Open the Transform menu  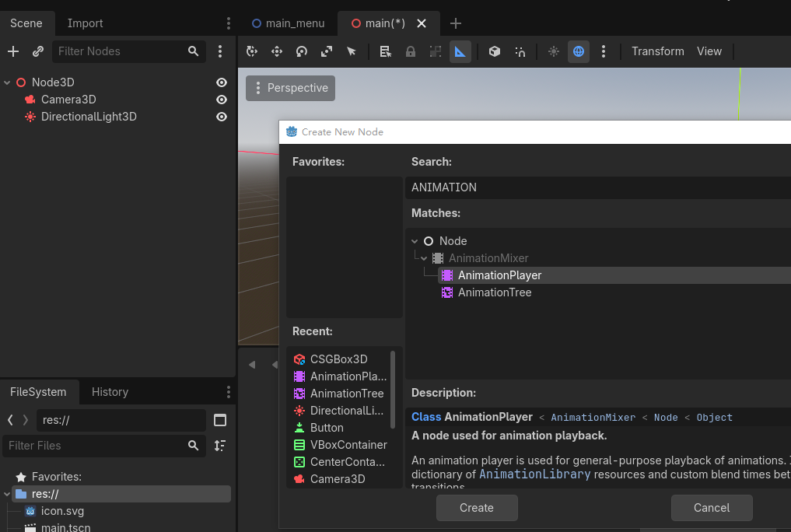click(x=658, y=51)
